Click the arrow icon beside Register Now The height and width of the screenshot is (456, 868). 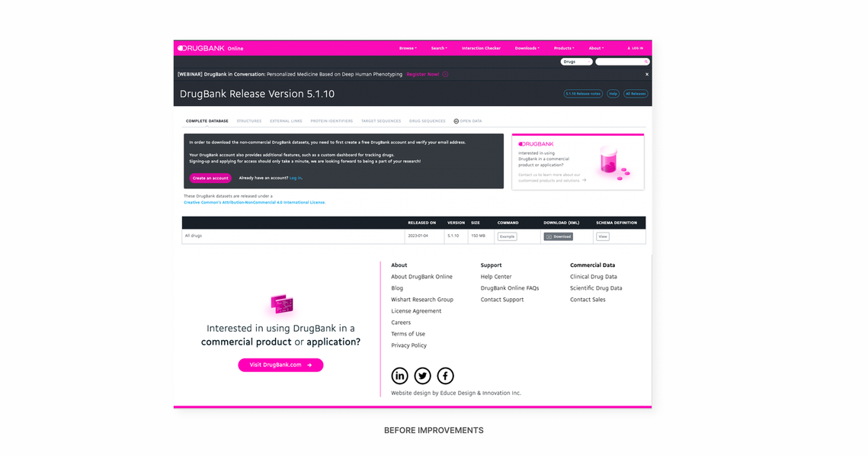point(446,74)
